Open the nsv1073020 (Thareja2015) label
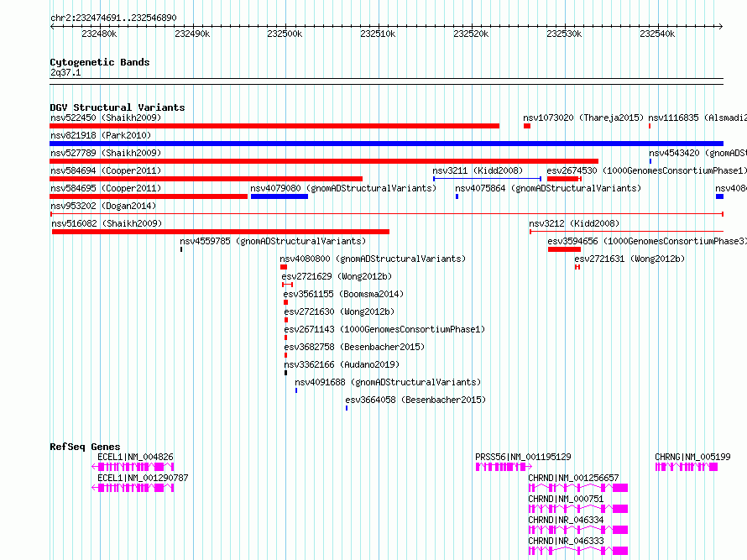 pyautogui.click(x=583, y=118)
